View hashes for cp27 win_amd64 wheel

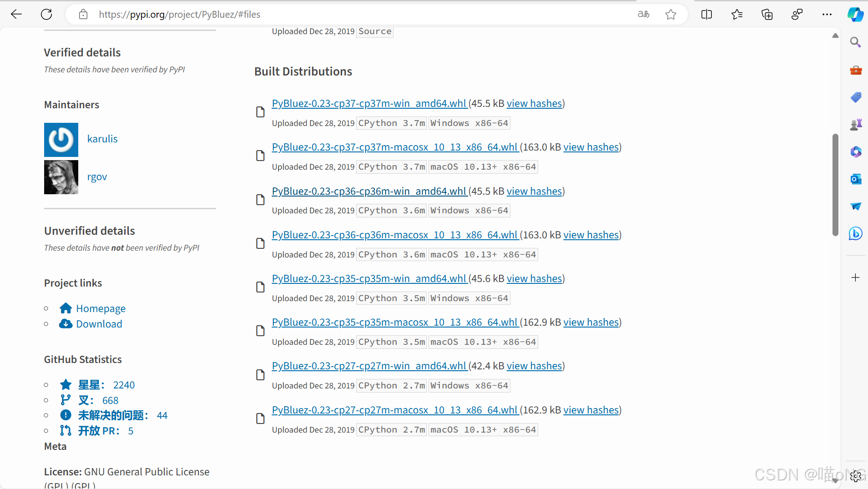(x=535, y=366)
